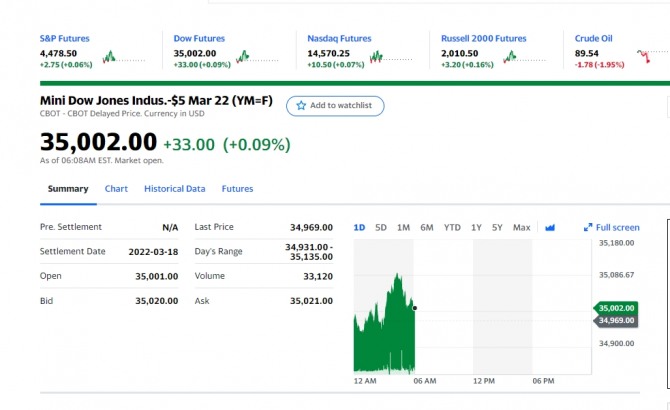Click the chart type icon beside Max
Screen dimensions: 670x410
pos(550,228)
